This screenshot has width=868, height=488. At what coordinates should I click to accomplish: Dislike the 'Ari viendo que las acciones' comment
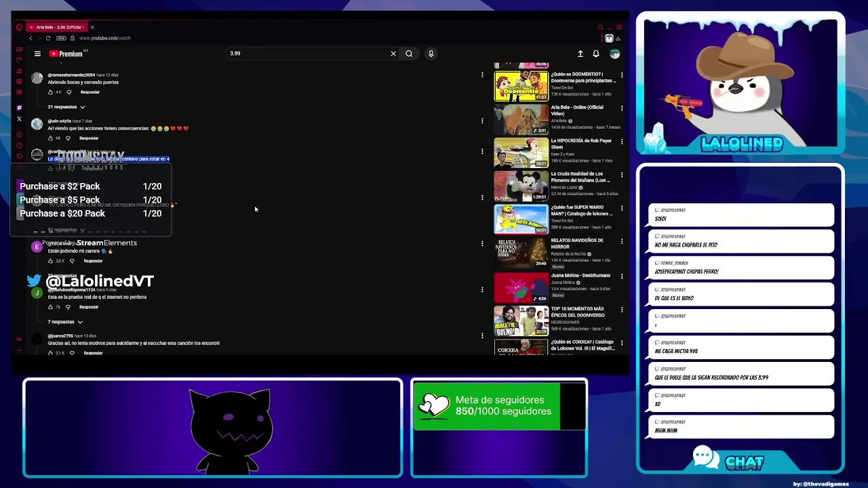click(x=68, y=138)
